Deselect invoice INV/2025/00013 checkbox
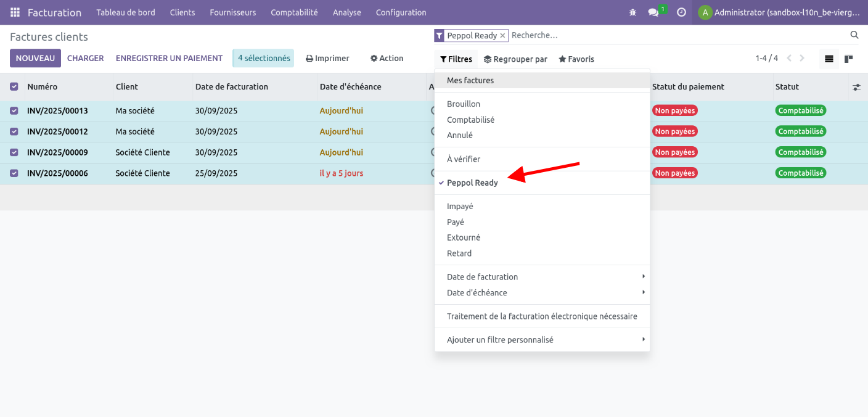The image size is (868, 417). (14, 111)
